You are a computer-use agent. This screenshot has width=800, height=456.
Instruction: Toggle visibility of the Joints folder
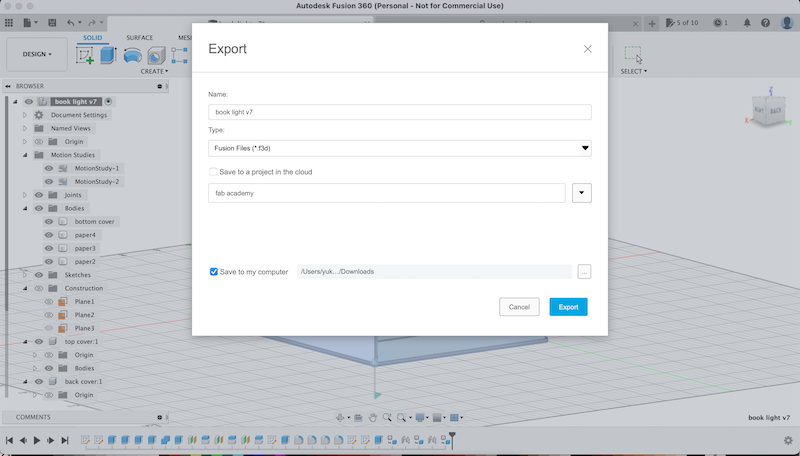(39, 195)
